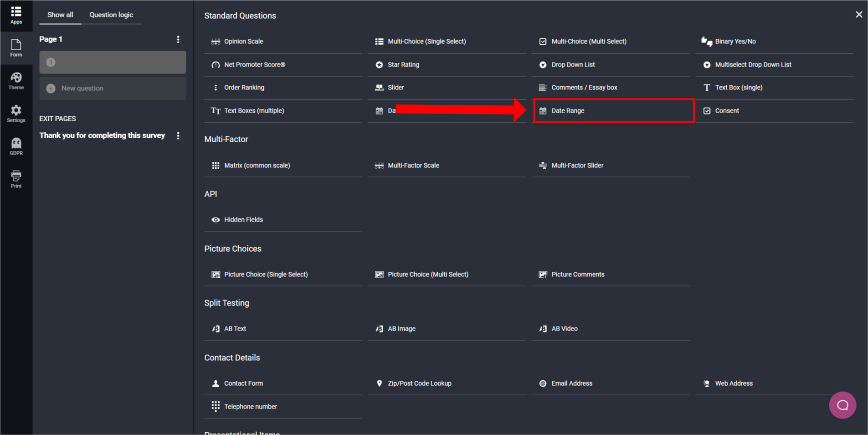
Task: Open the Apps grid icon
Action: 16,15
